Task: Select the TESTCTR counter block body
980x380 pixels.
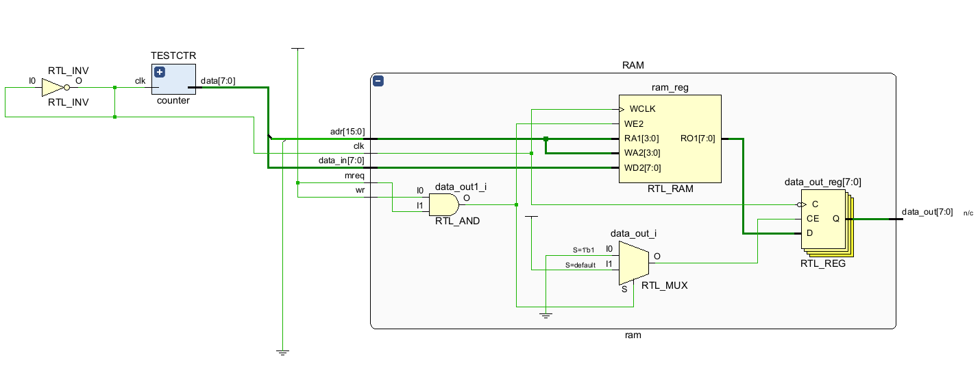Action: click(177, 84)
